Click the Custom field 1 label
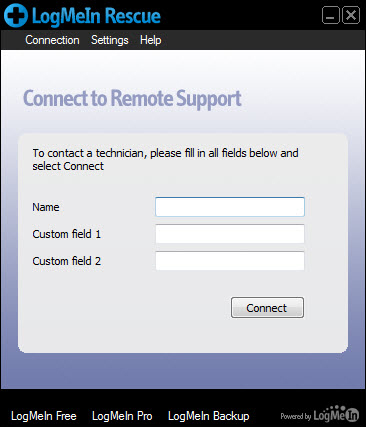This screenshot has width=366, height=427. (x=66, y=234)
